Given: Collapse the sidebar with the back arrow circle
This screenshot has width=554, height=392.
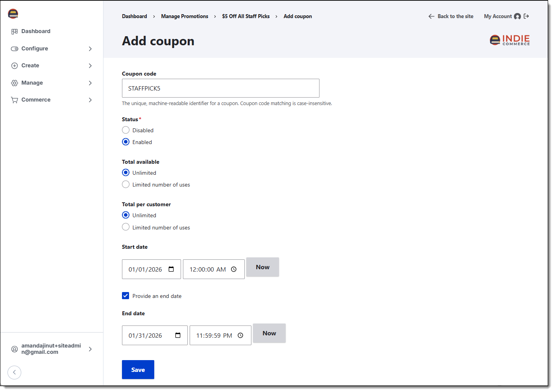Looking at the screenshot, I should [x=15, y=372].
